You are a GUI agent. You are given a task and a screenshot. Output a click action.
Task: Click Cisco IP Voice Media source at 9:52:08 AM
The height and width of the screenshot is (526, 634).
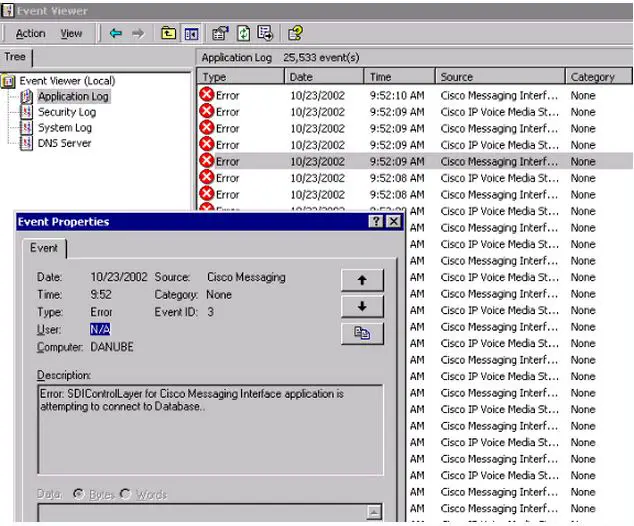pos(500,178)
